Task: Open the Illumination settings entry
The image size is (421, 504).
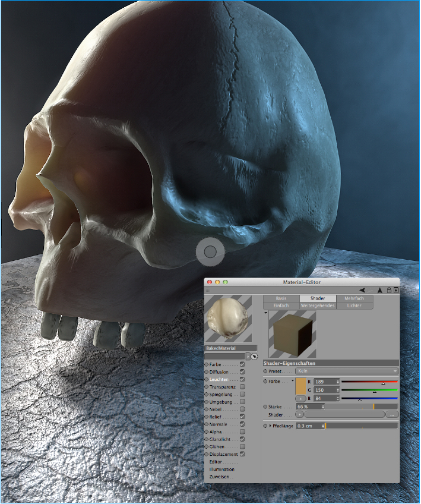Action: click(x=221, y=469)
